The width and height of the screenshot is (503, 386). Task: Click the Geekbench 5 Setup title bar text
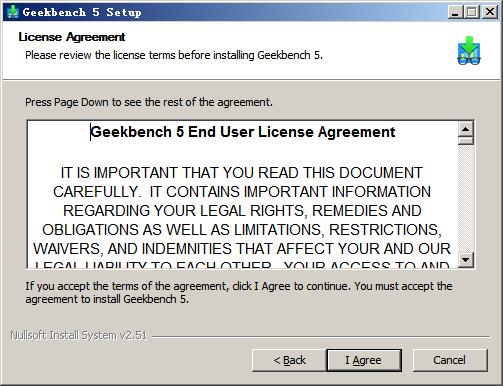click(82, 12)
